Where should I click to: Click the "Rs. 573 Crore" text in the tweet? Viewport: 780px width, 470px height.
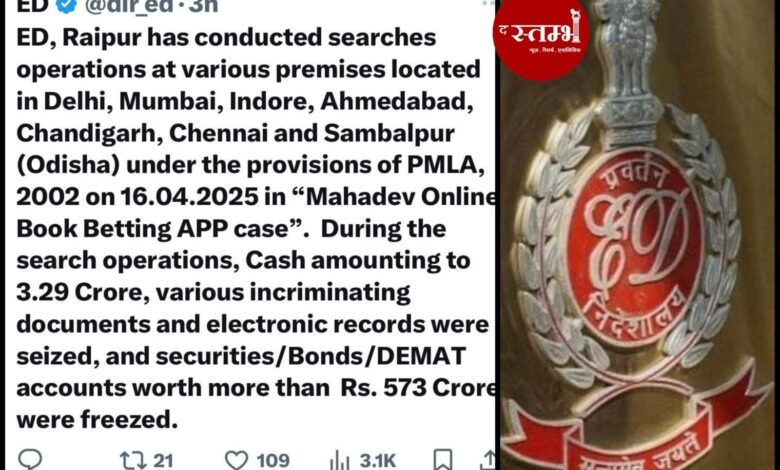pyautogui.click(x=418, y=388)
